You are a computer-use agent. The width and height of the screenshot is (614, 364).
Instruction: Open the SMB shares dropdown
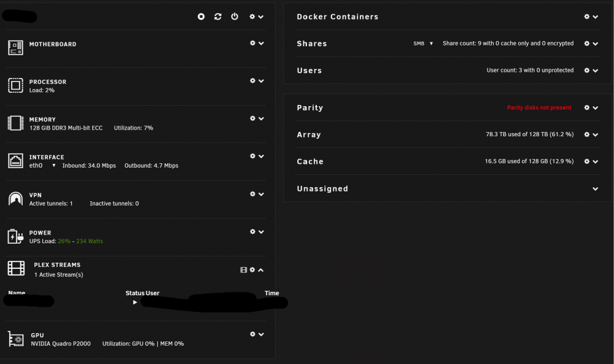[x=431, y=44]
